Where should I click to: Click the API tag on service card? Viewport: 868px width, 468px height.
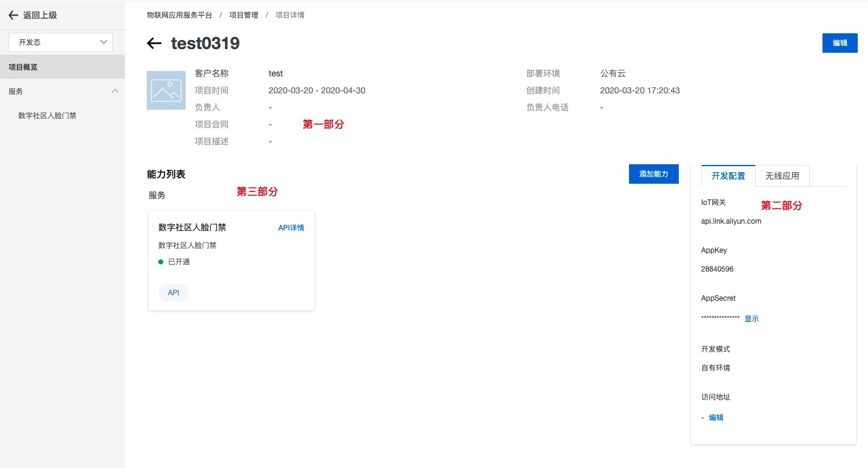173,293
